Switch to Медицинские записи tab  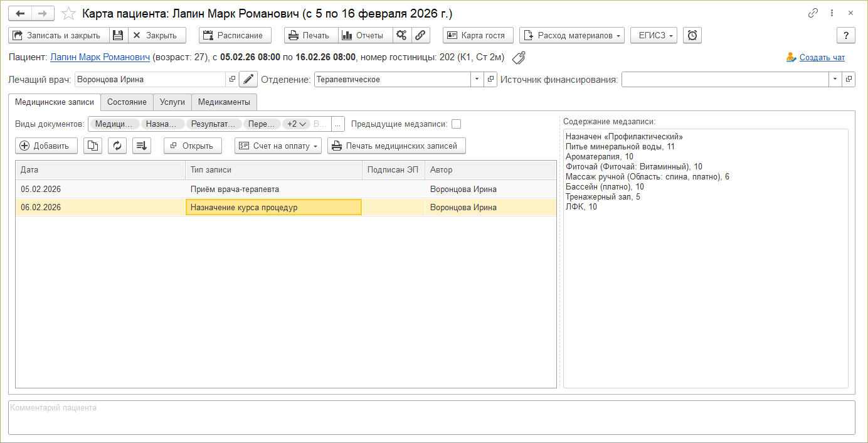[55, 102]
